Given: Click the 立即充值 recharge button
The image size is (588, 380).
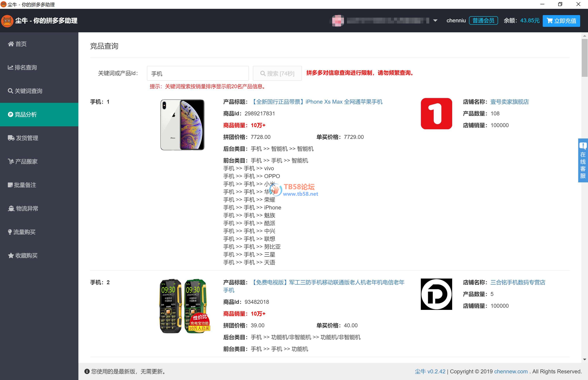Looking at the screenshot, I should click(x=561, y=21).
